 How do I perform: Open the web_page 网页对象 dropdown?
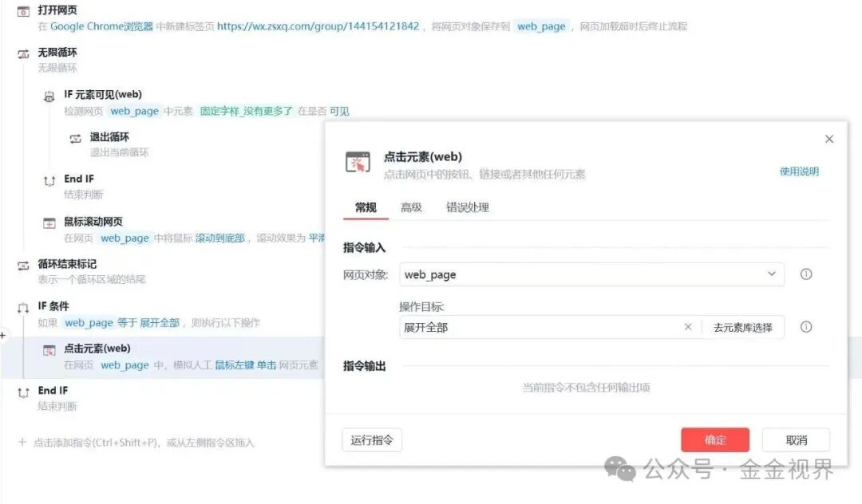[x=771, y=274]
